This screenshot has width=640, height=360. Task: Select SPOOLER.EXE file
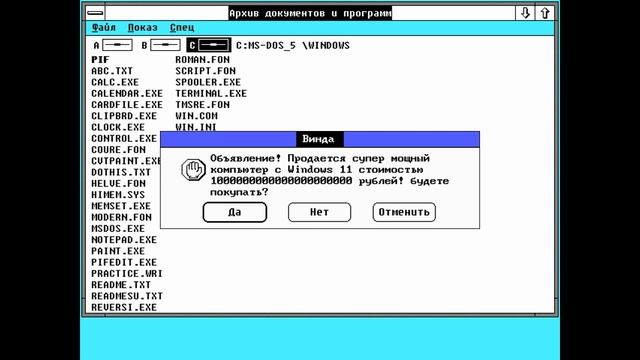(208, 82)
